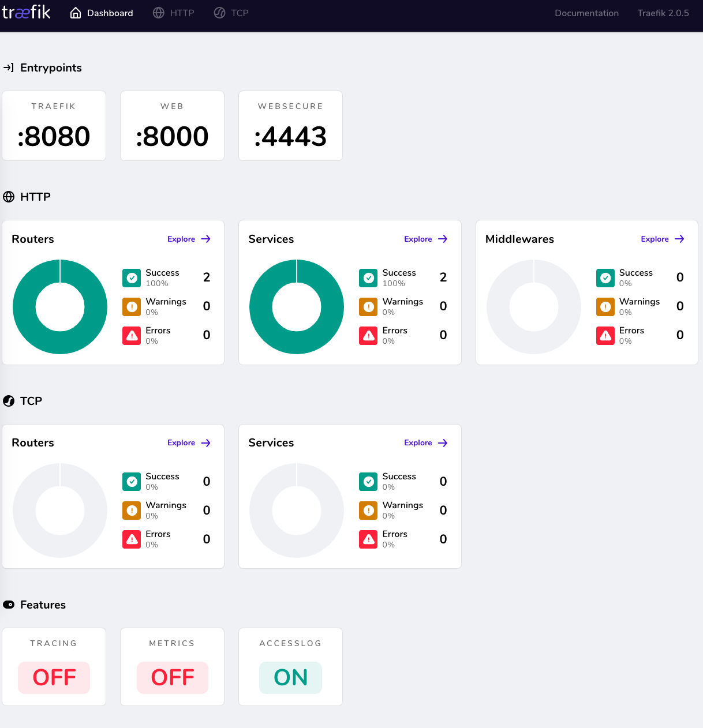Click the Traefik logo

[x=27, y=12]
